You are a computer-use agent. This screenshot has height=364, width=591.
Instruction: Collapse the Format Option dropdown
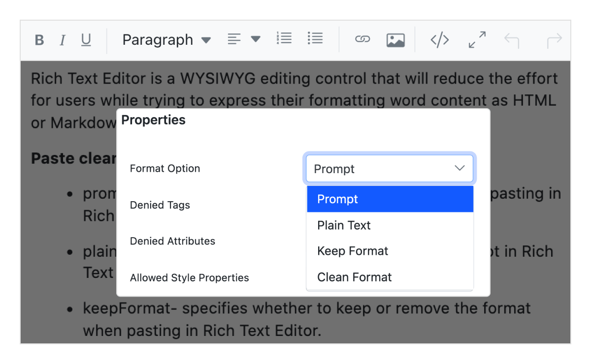pyautogui.click(x=459, y=169)
